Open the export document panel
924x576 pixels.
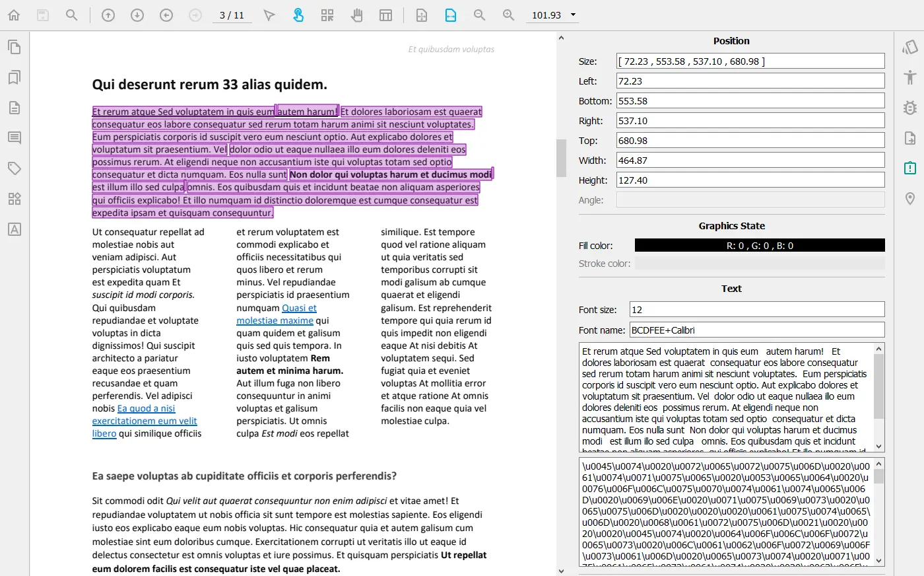click(x=910, y=138)
